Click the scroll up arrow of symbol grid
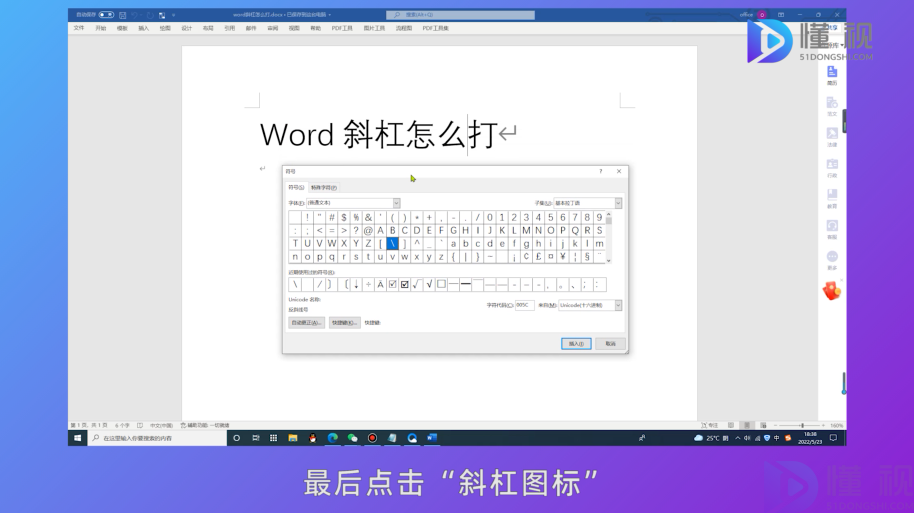This screenshot has height=513, width=914. [609, 215]
